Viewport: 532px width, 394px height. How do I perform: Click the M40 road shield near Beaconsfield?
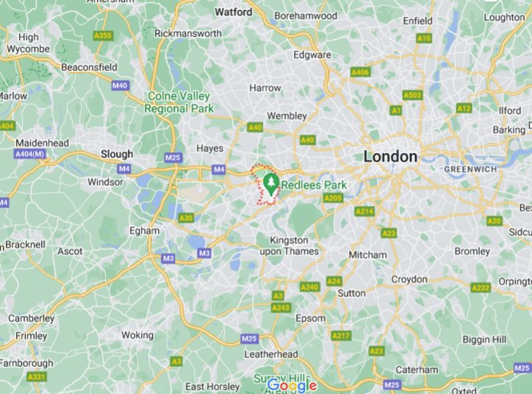pyautogui.click(x=120, y=85)
